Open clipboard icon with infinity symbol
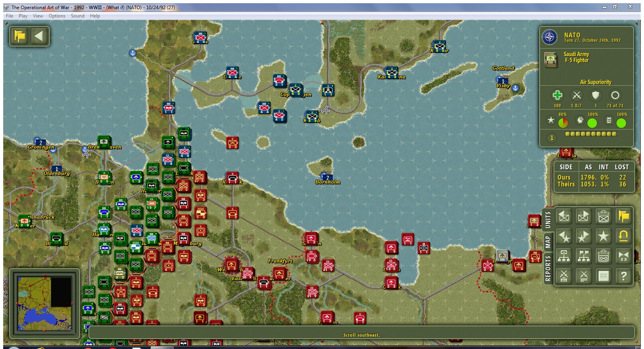 (603, 256)
